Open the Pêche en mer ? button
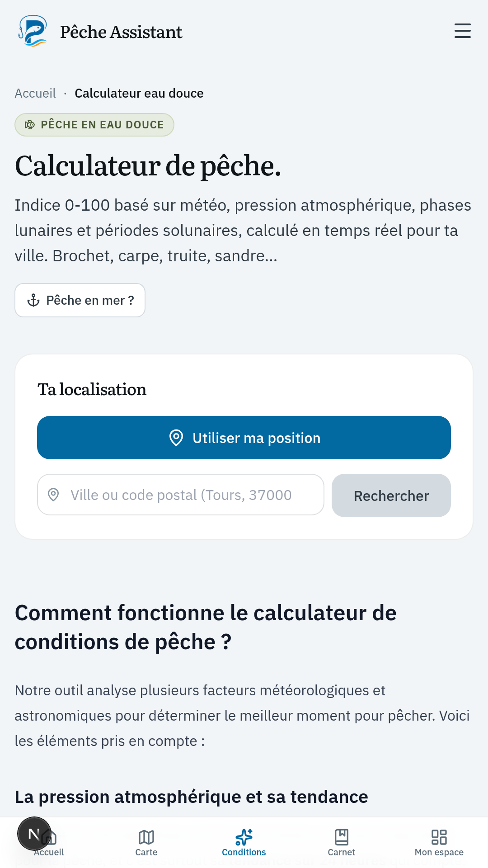 coord(80,300)
